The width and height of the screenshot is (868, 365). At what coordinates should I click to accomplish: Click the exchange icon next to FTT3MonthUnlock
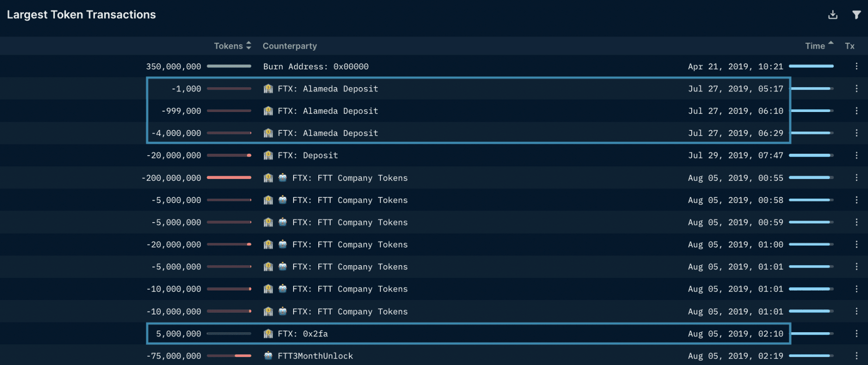tap(268, 356)
